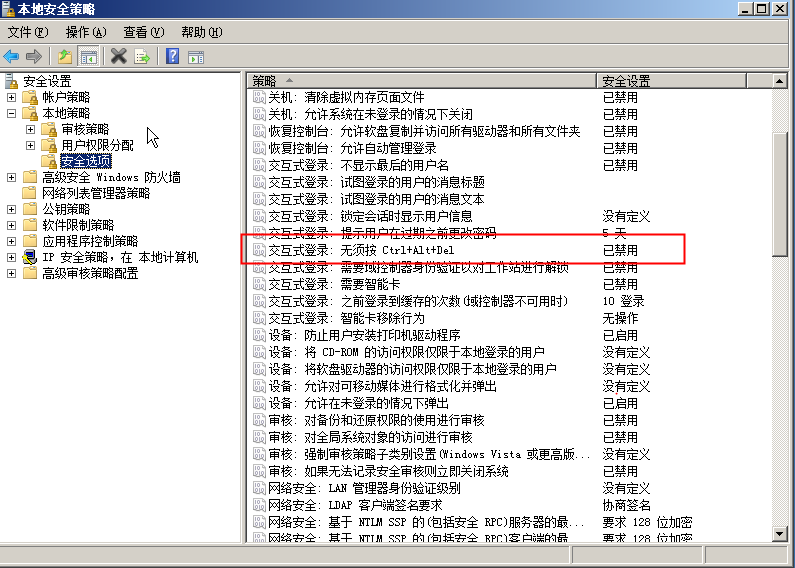
Task: Open the 查看(V) menu
Action: pyautogui.click(x=143, y=33)
